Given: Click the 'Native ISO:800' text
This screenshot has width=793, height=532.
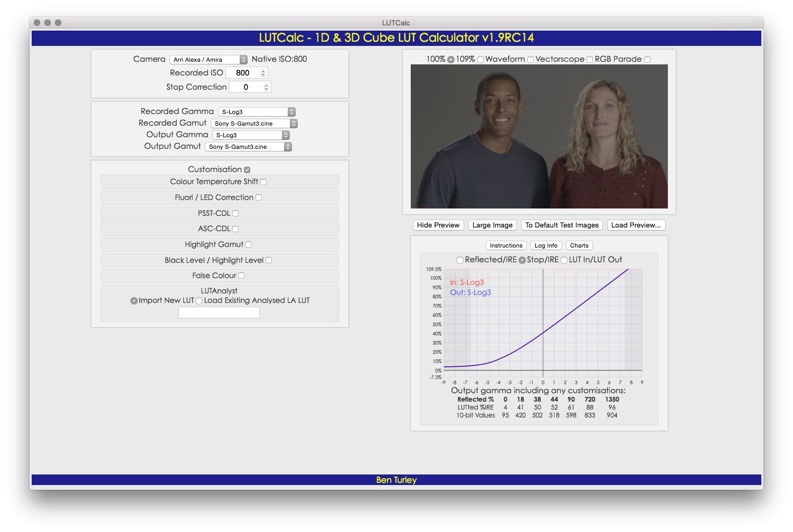Looking at the screenshot, I should point(279,59).
